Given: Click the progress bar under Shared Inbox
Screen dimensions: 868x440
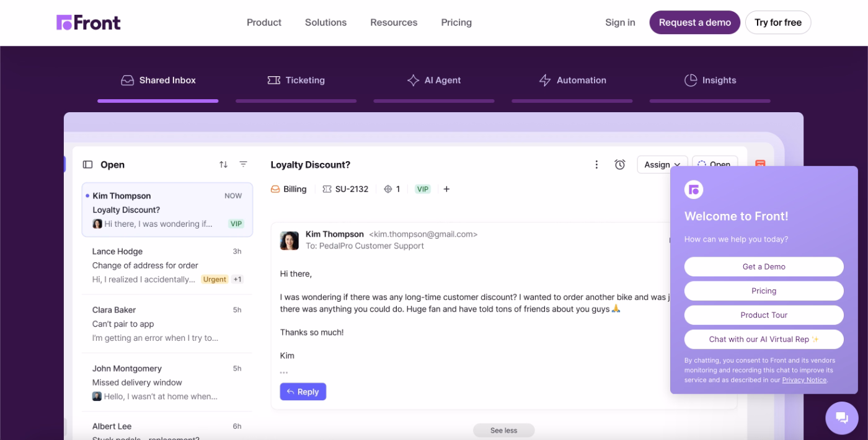Looking at the screenshot, I should (157, 100).
